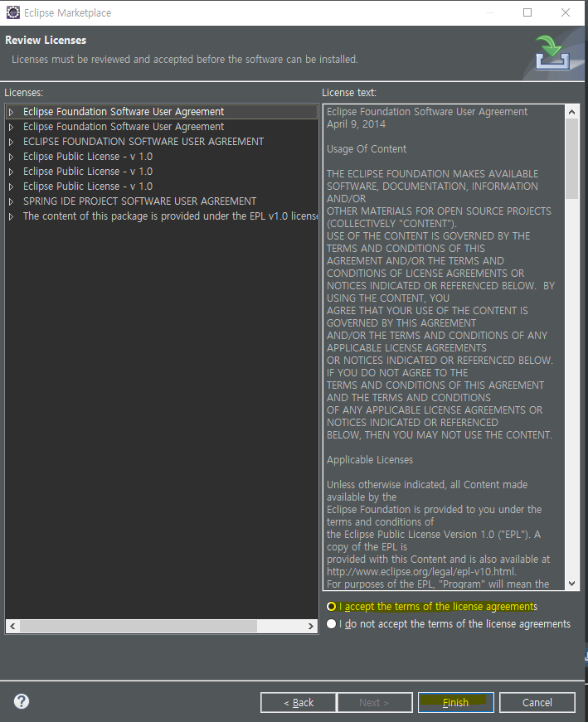
Task: Select second Eclipse Foundation Software User Agreement
Action: (x=124, y=127)
